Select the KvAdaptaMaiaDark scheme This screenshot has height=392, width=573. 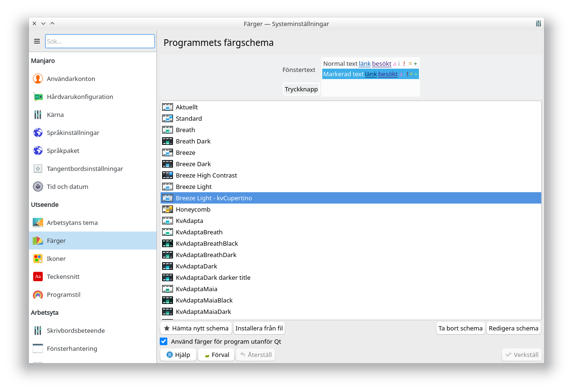tap(351, 312)
